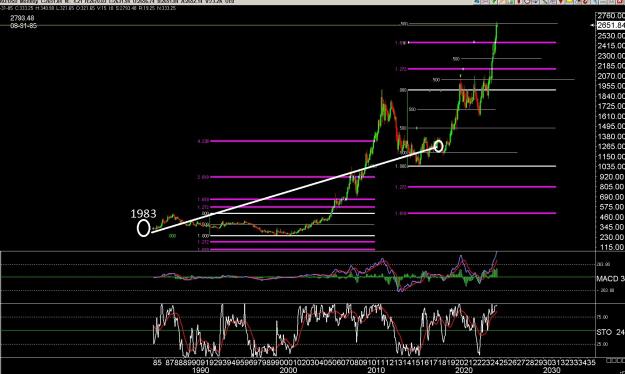This screenshot has width=625, height=374.
Task: Select the 1265.00 price axis label
Action: tap(611, 147)
